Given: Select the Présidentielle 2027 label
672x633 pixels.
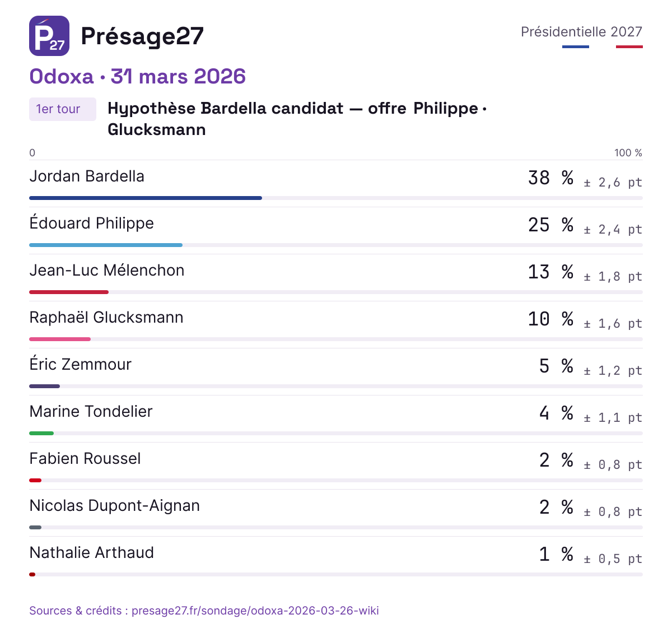Looking at the screenshot, I should (x=581, y=32).
